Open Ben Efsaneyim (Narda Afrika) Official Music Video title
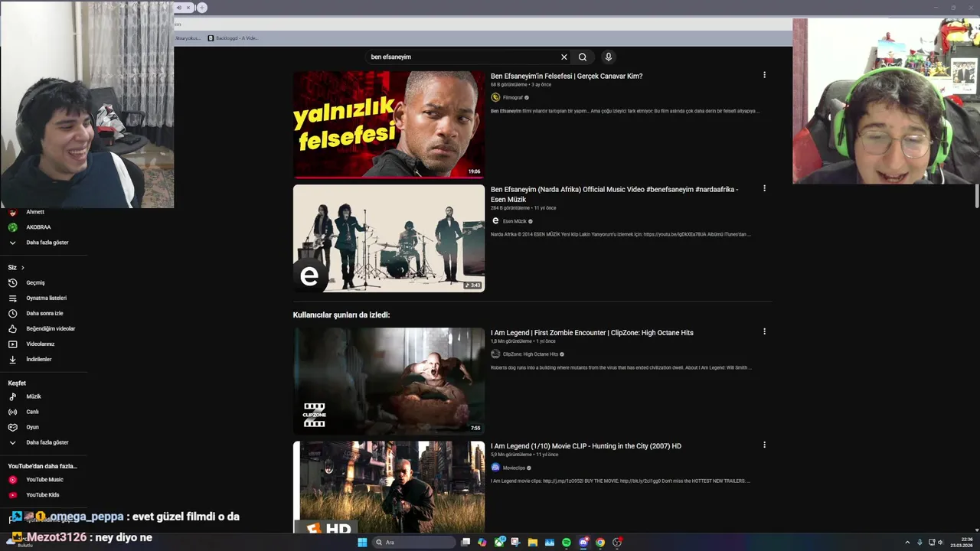This screenshot has width=980, height=551. coord(615,194)
